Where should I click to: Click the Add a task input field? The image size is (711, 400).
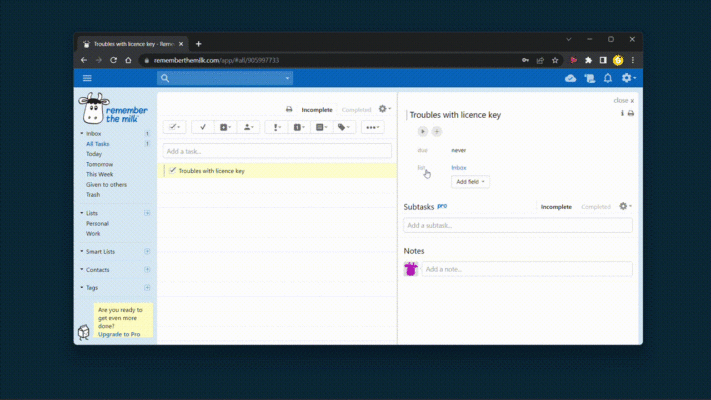tap(277, 151)
